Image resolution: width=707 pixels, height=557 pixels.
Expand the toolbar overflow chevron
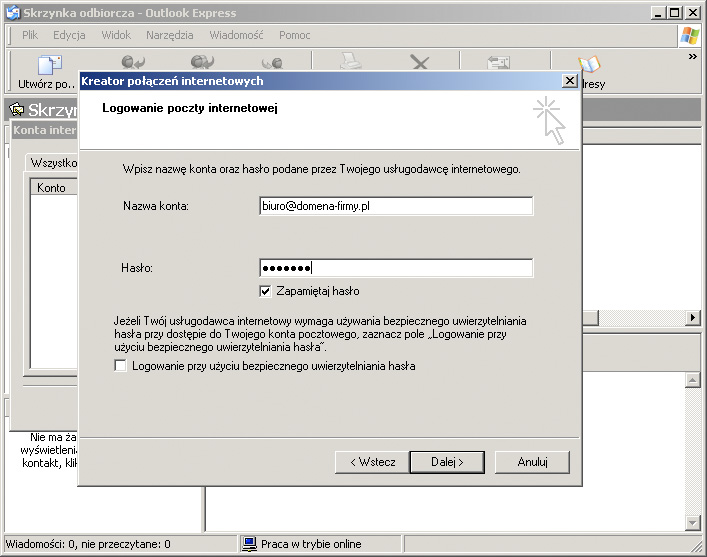click(693, 56)
